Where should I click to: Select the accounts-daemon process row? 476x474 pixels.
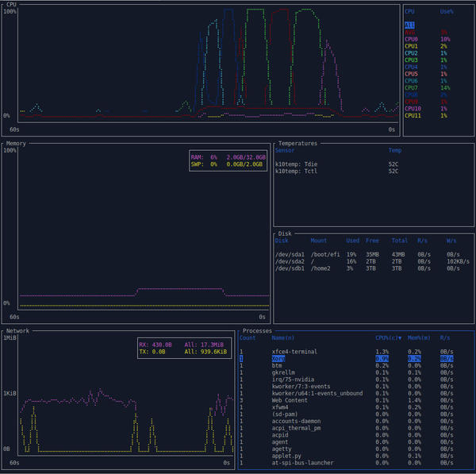coord(347,422)
